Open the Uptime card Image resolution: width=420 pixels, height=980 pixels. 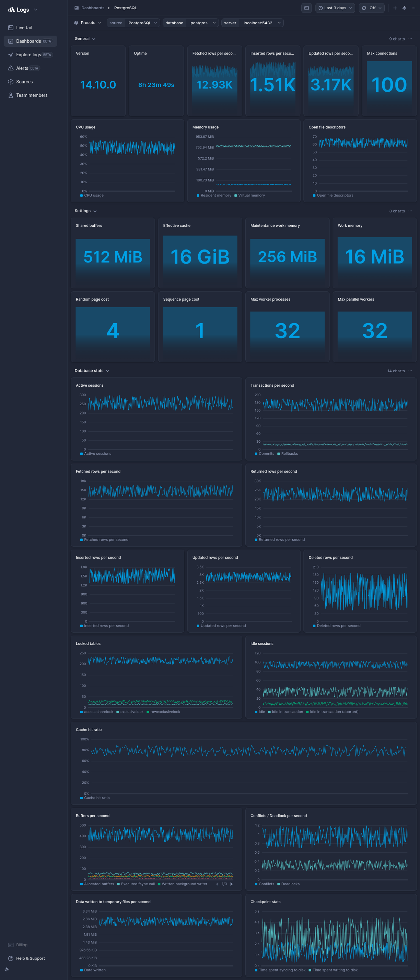pos(156,81)
